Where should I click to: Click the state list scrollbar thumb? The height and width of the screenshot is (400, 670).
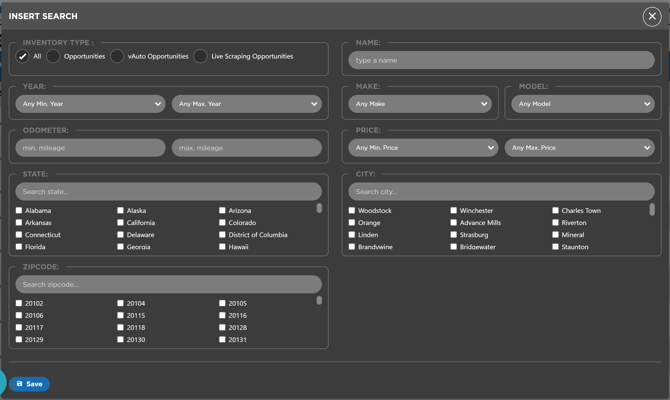319,208
